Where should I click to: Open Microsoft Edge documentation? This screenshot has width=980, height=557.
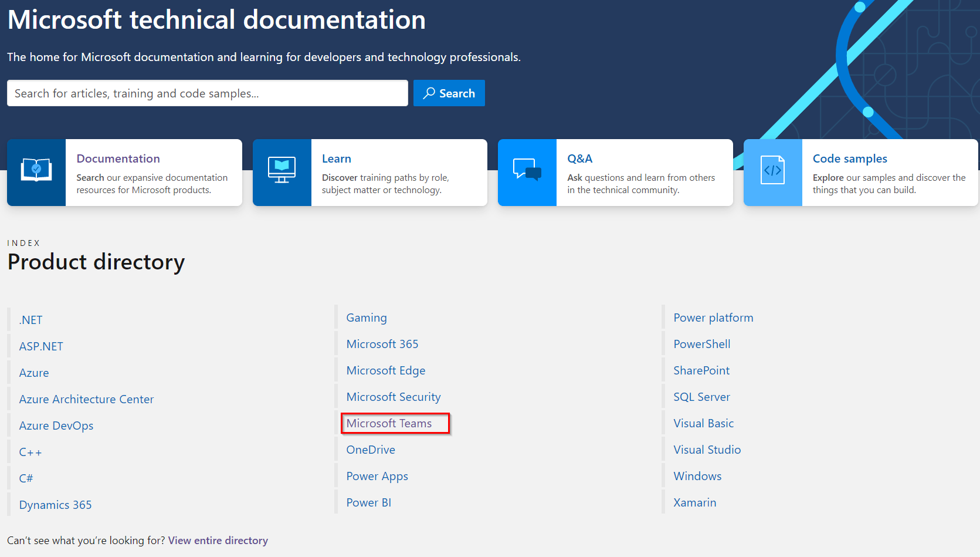coord(386,370)
